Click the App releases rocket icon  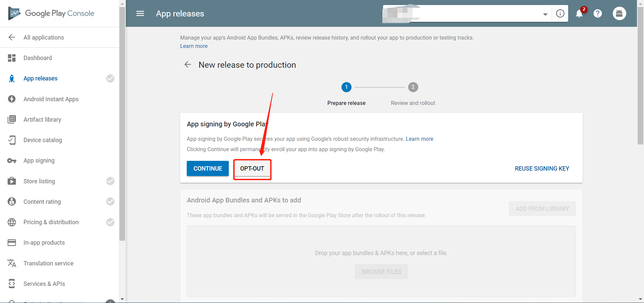(12, 78)
